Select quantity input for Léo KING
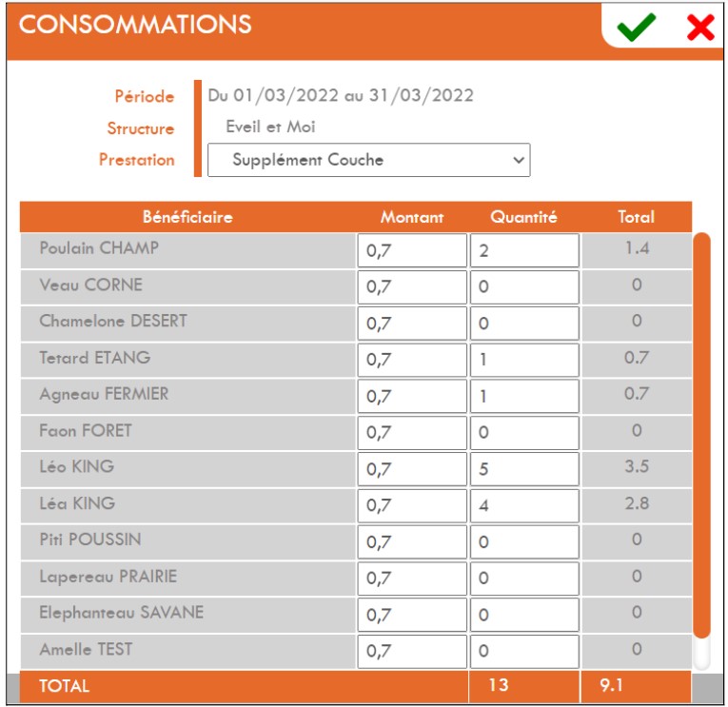 coord(524,469)
